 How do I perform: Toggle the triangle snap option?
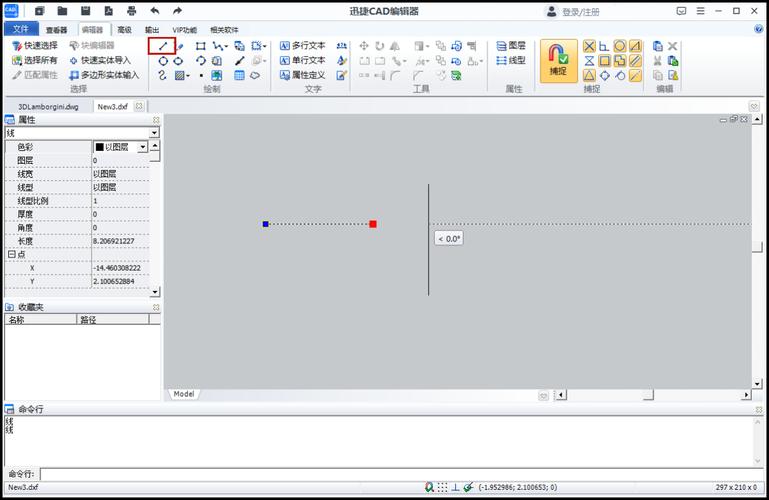pos(589,75)
